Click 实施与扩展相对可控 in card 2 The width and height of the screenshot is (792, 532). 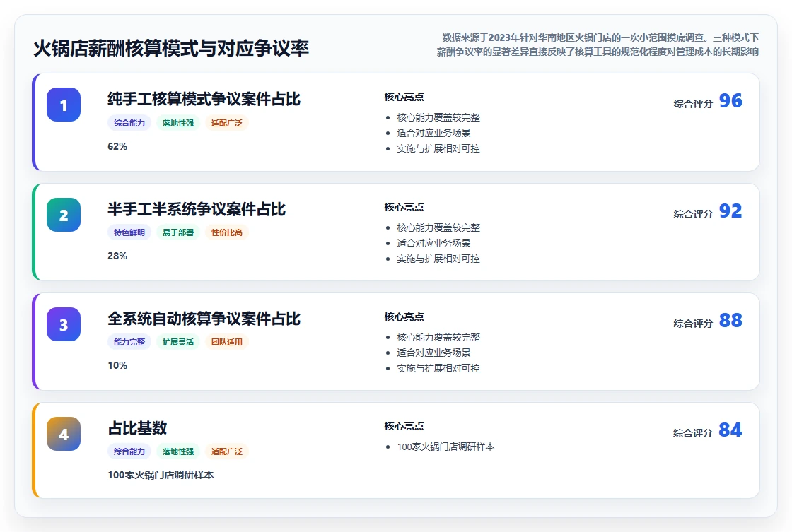438,259
